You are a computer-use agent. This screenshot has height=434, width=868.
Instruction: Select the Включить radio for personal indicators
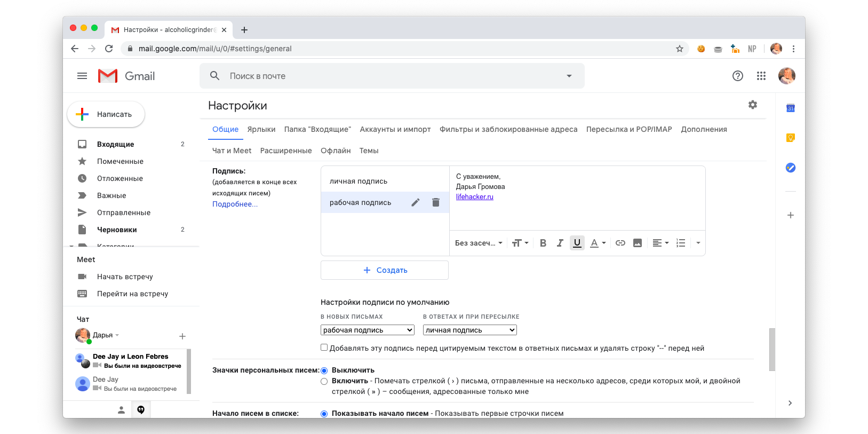coord(324,381)
